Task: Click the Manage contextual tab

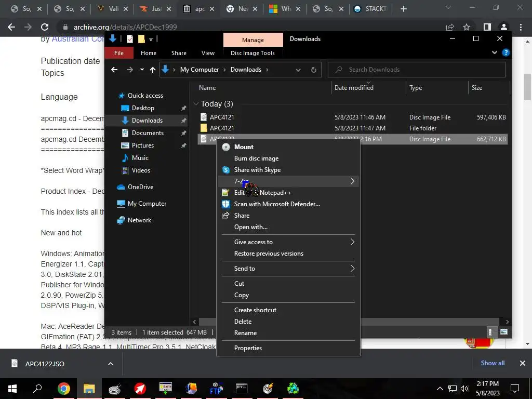Action: click(253, 40)
